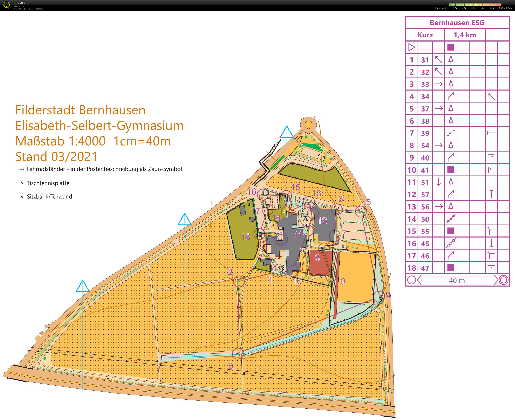The width and height of the screenshot is (515, 420).
Task: Click the Tischtennisplatte legend entry
Action: tap(48, 183)
